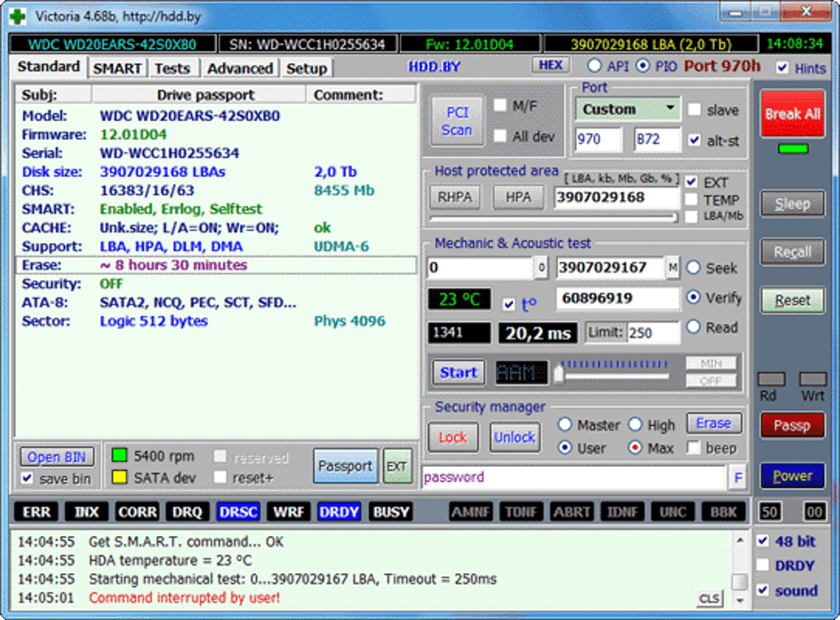
Task: Enable the M/F checkbox
Action: 500,105
